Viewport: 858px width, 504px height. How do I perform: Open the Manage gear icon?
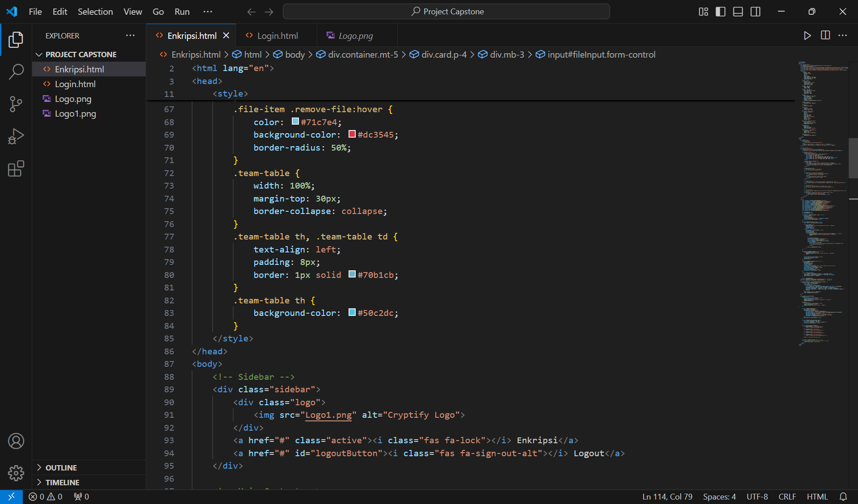tap(16, 473)
